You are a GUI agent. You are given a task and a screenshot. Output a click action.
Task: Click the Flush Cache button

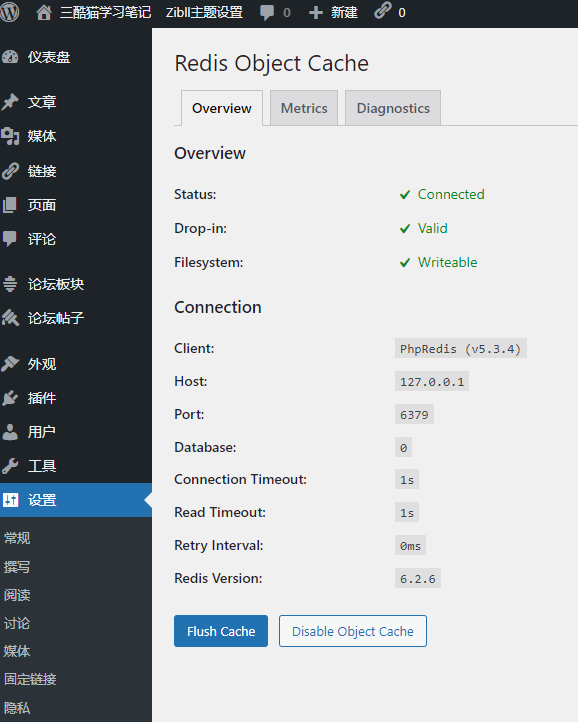(x=221, y=631)
